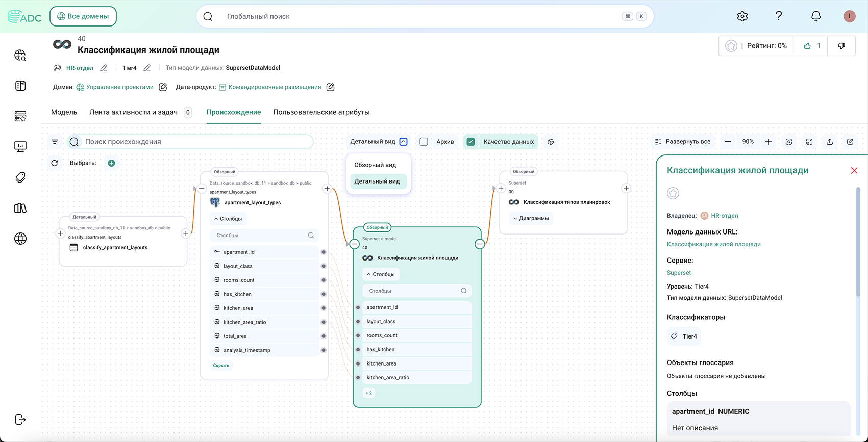This screenshot has height=442, width=868.
Task: Enable the Архив checkbox
Action: [424, 142]
